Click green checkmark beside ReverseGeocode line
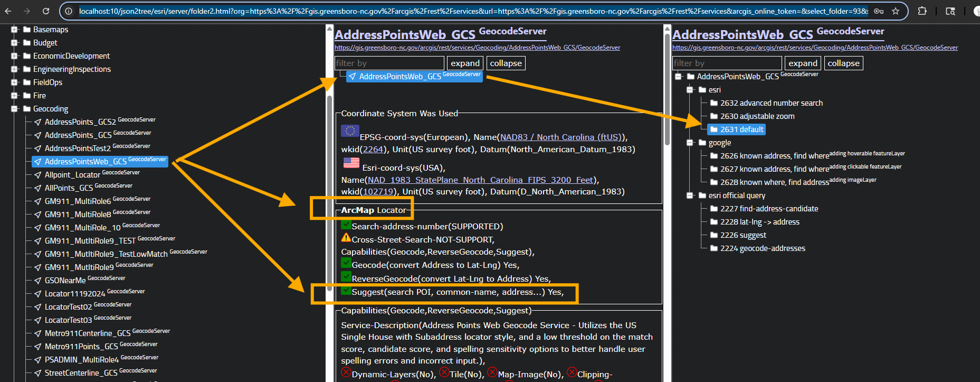Screen dimensions: 980x382 [x=346, y=277]
